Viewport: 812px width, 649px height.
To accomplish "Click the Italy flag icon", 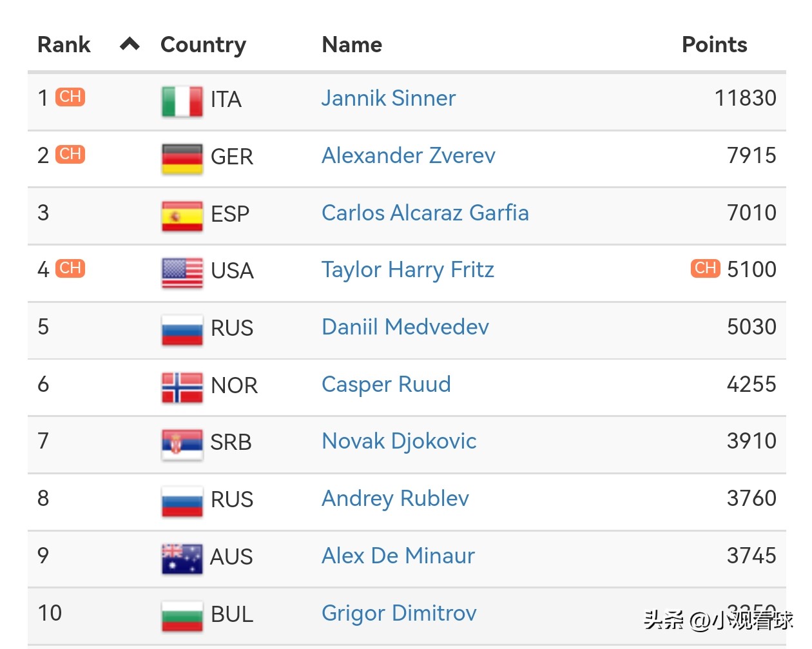I will (x=182, y=101).
